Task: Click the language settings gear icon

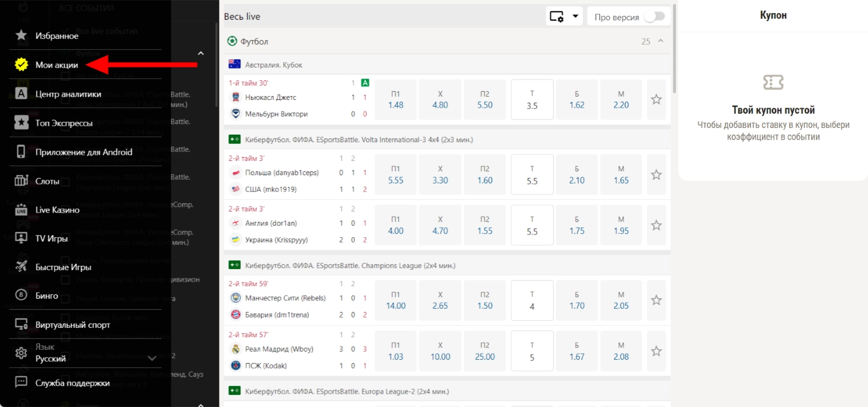Action: [21, 353]
